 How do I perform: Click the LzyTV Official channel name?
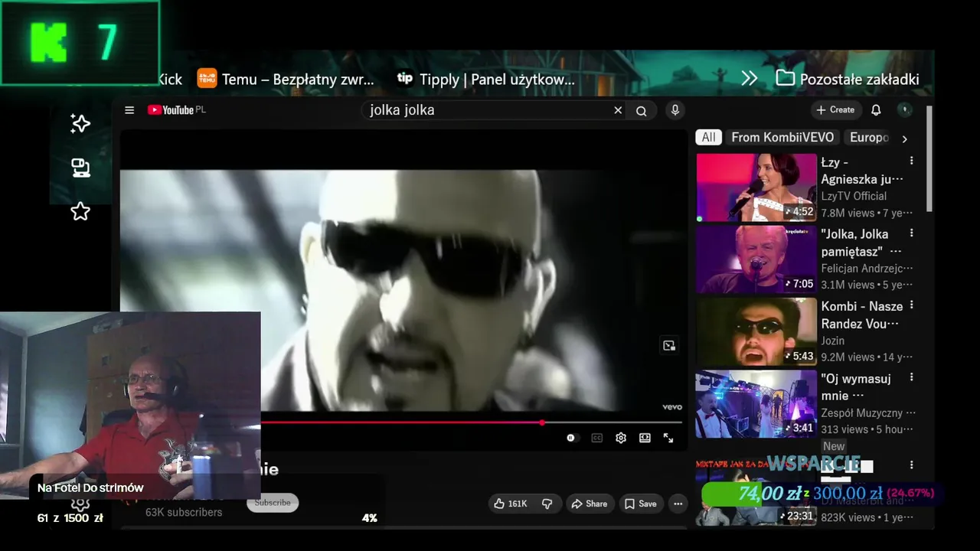pyautogui.click(x=854, y=196)
